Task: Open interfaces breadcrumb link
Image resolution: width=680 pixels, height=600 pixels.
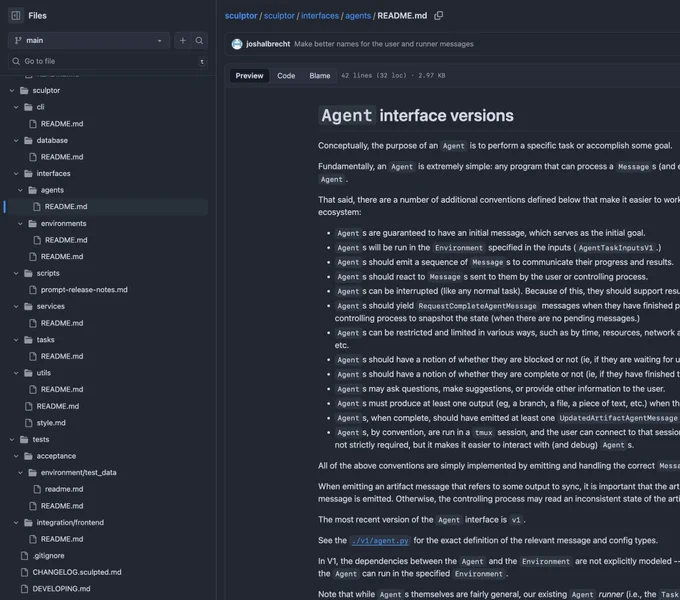Action: click(x=320, y=16)
